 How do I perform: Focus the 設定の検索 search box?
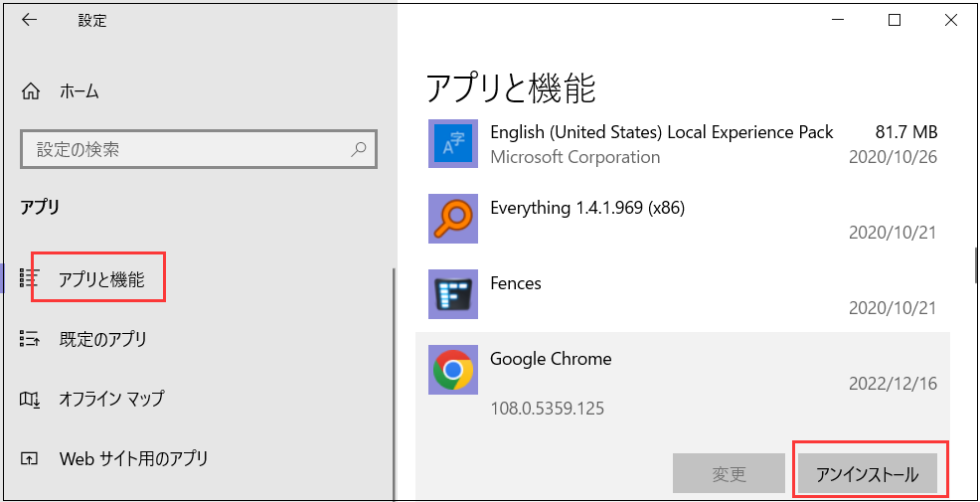click(x=199, y=149)
